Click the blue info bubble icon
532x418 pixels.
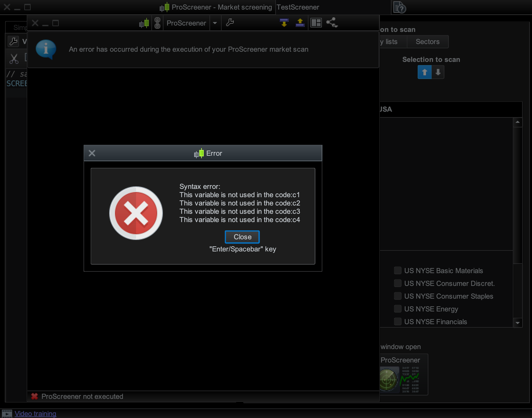pos(46,49)
